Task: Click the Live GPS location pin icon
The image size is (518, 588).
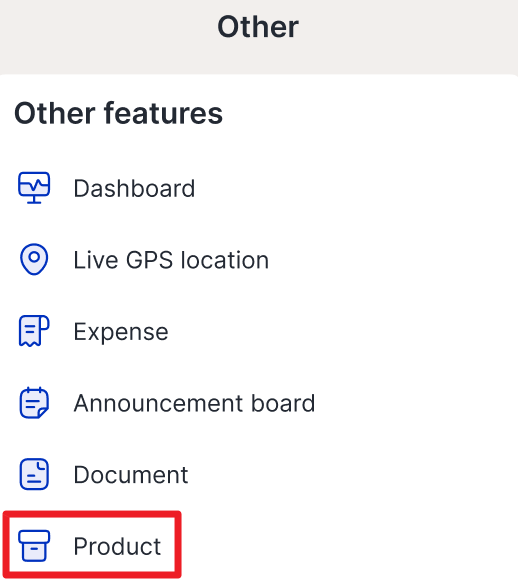Action: click(34, 259)
